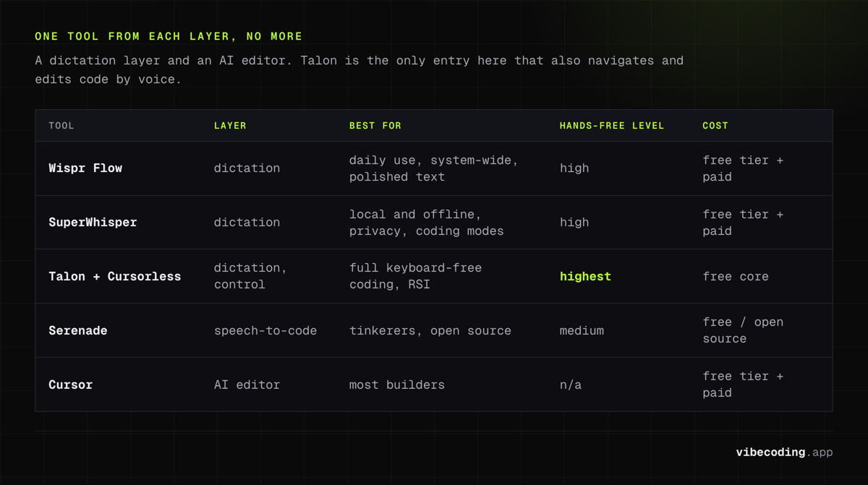This screenshot has height=485, width=868.
Task: Click the 'free core' cost cell
Action: click(736, 277)
